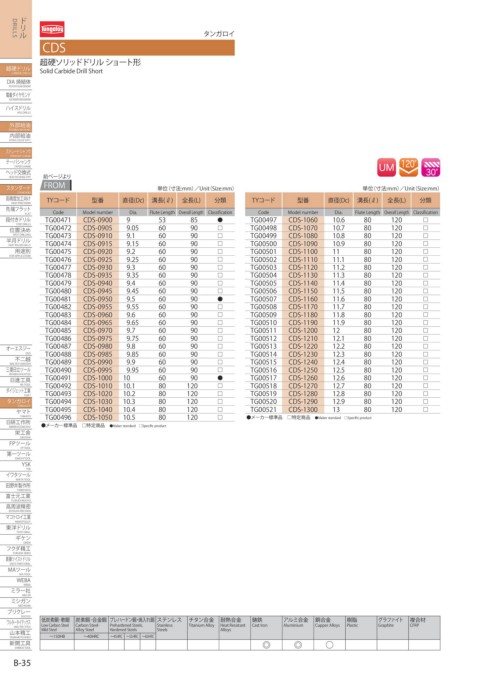Viewport: 480px width, 677px height.
Task: Click the orange 120° point angle icon
Action: [408, 168]
